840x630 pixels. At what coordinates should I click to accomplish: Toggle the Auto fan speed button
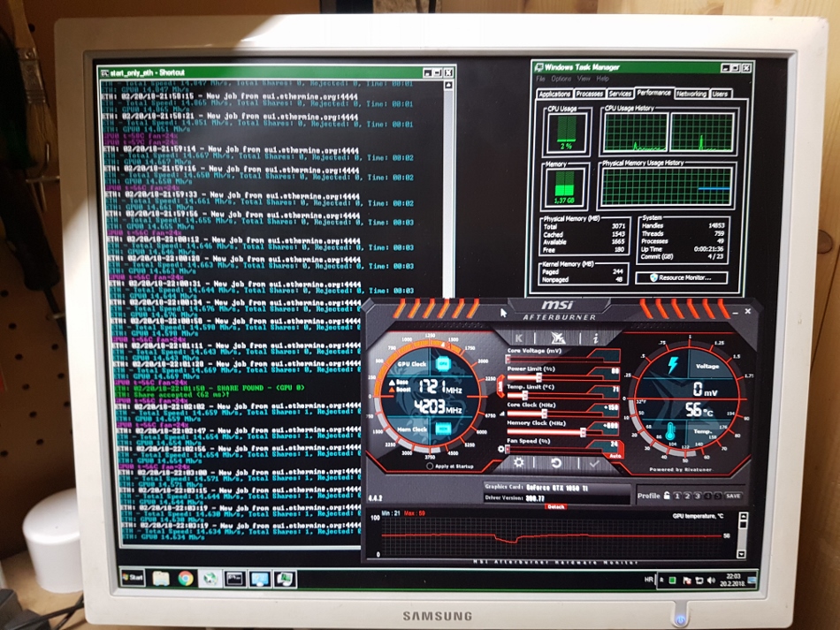615,455
